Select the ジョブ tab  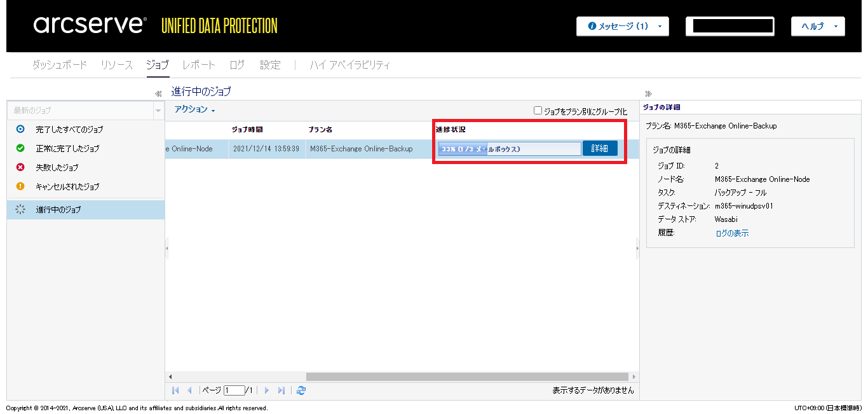(x=158, y=65)
